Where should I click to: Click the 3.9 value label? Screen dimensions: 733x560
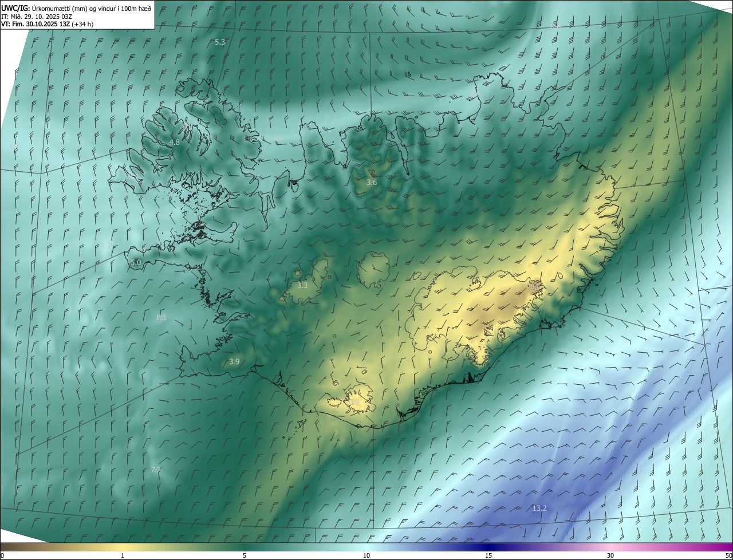pyautogui.click(x=234, y=362)
